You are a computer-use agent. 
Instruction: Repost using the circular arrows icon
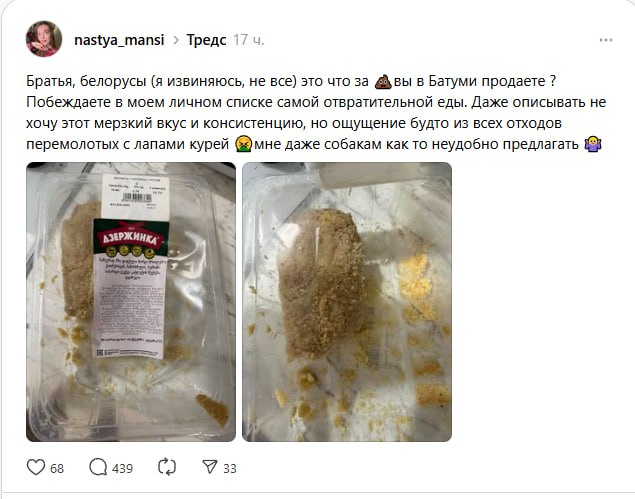pos(167,467)
